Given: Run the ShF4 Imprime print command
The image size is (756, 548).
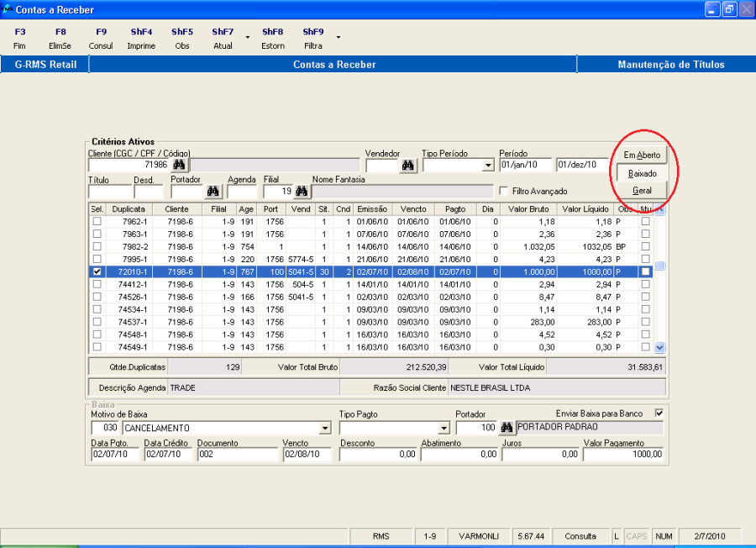Looking at the screenshot, I should pos(141,39).
